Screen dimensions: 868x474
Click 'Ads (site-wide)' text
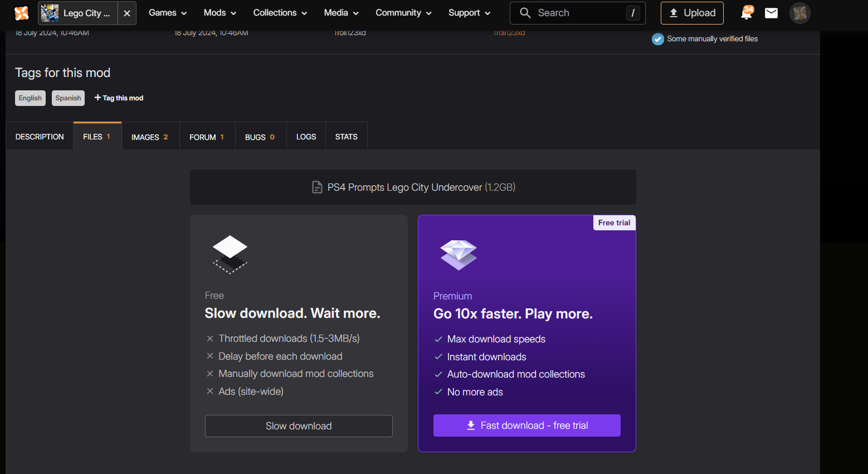pos(251,391)
